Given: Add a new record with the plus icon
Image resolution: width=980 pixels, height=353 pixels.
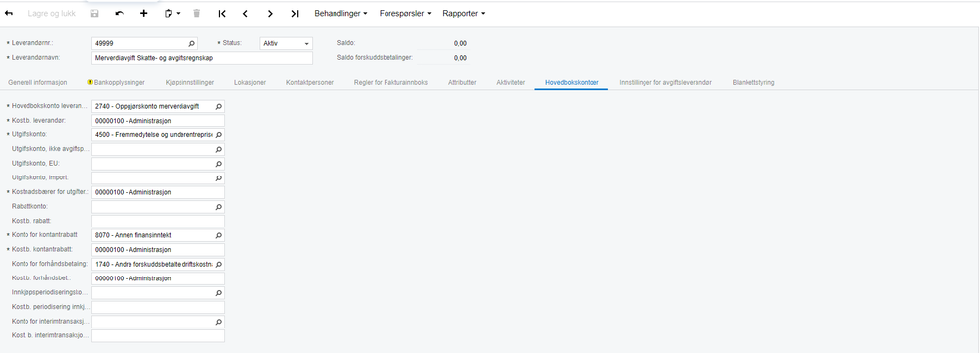Looking at the screenshot, I should [144, 13].
